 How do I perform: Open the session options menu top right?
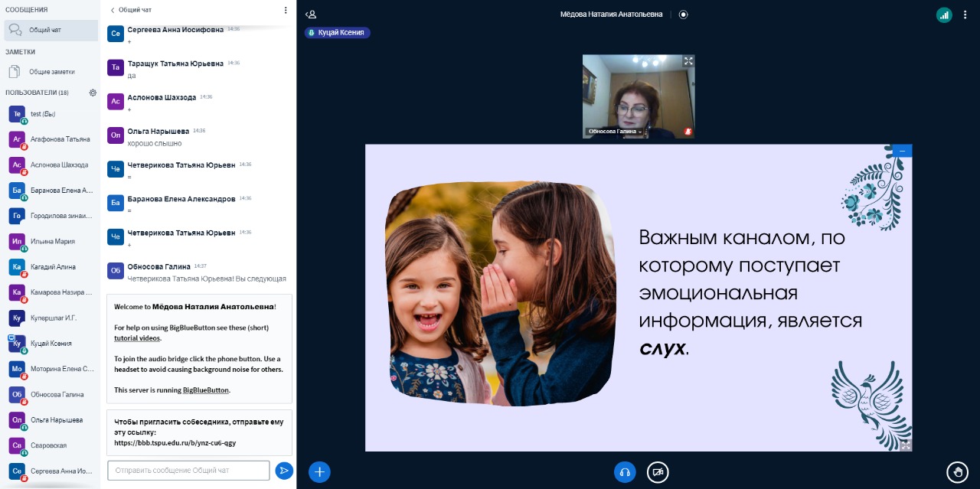(x=967, y=15)
